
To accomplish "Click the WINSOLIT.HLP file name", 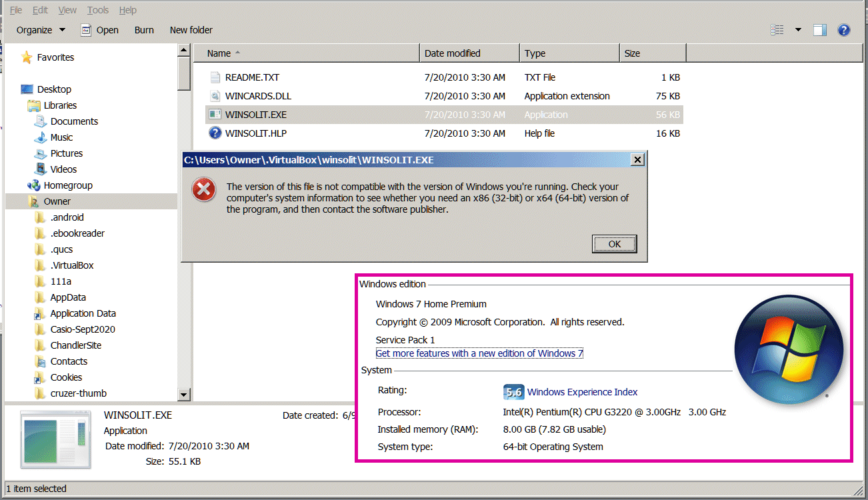I will coord(256,133).
